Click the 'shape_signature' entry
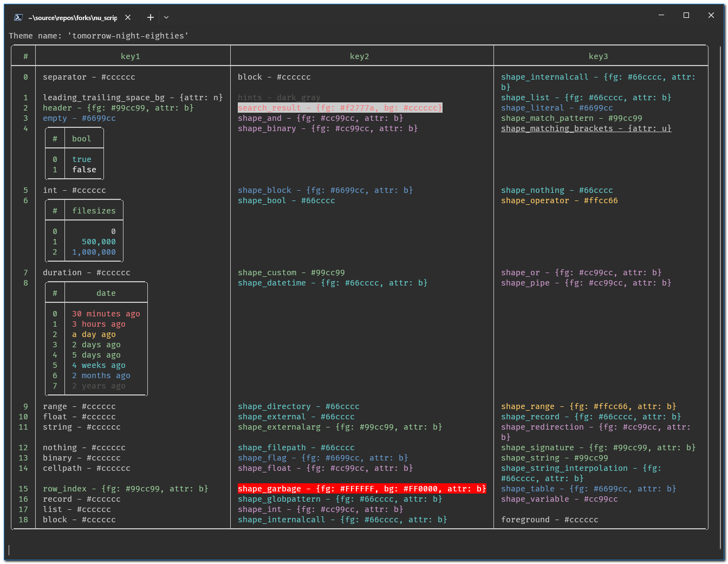Viewport: 728px width, 564px height. coord(599,448)
